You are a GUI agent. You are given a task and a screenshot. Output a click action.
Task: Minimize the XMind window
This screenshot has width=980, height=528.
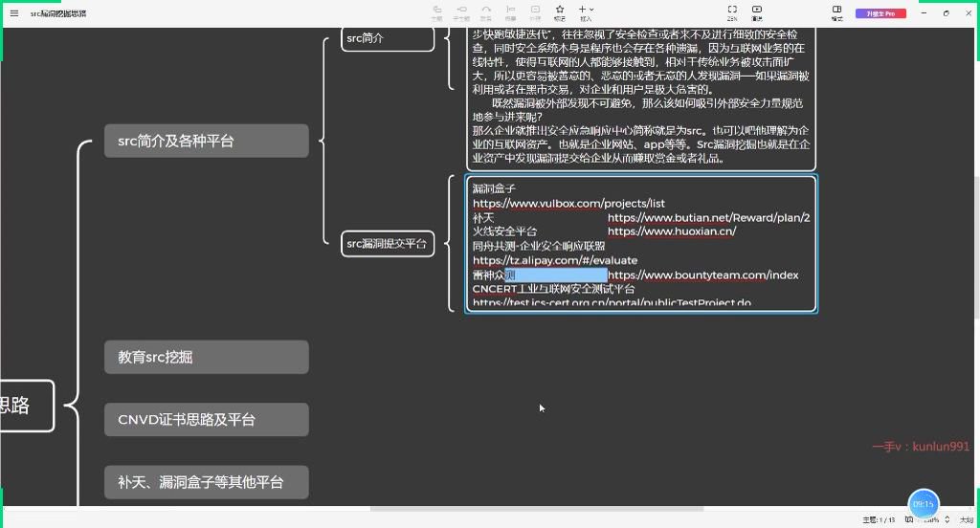point(924,13)
